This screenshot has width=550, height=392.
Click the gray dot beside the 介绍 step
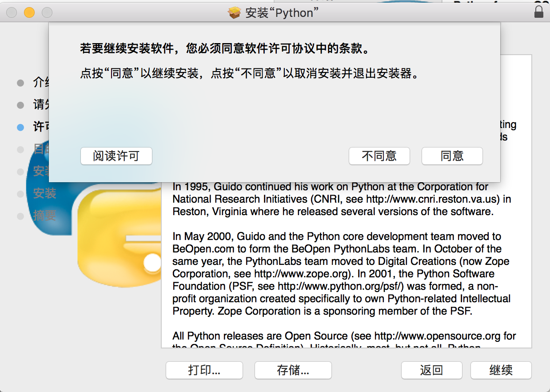(20, 83)
